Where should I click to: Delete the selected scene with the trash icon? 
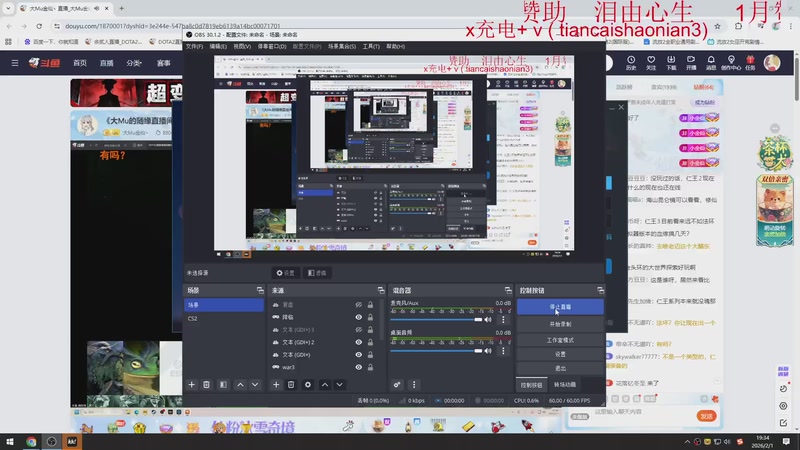(x=206, y=385)
